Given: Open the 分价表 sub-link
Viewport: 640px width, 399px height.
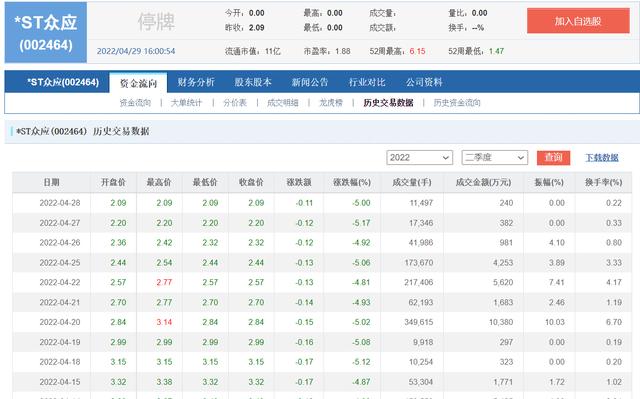Looking at the screenshot, I should coord(235,103).
